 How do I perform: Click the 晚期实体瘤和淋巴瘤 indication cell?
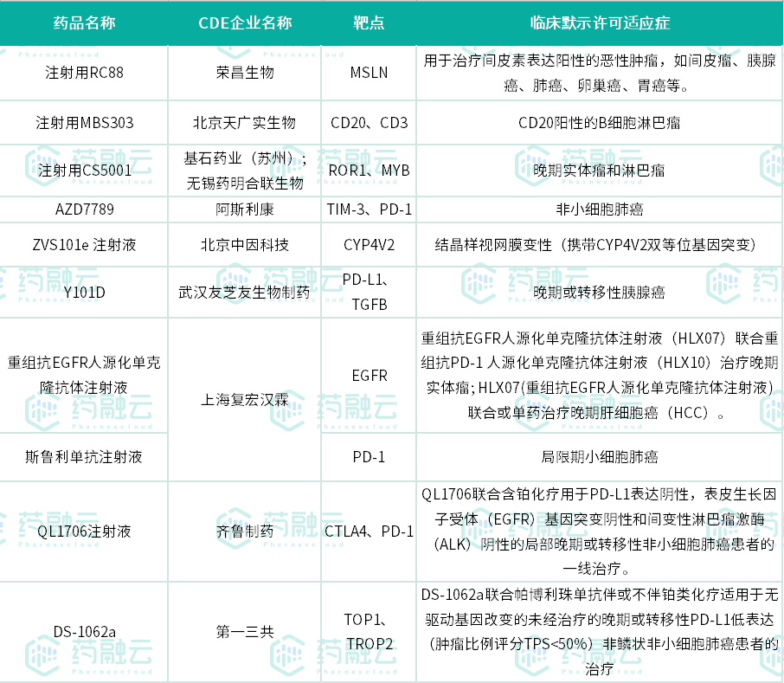coord(600,171)
